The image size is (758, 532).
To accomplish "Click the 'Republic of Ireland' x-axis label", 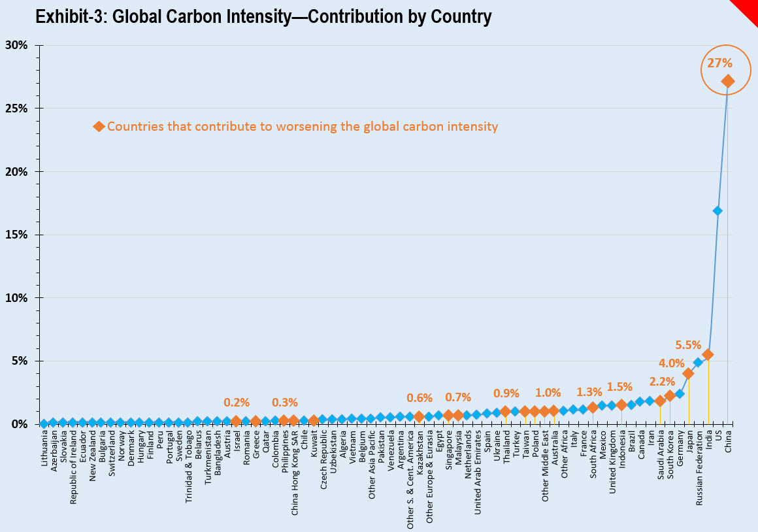I will pyautogui.click(x=73, y=467).
